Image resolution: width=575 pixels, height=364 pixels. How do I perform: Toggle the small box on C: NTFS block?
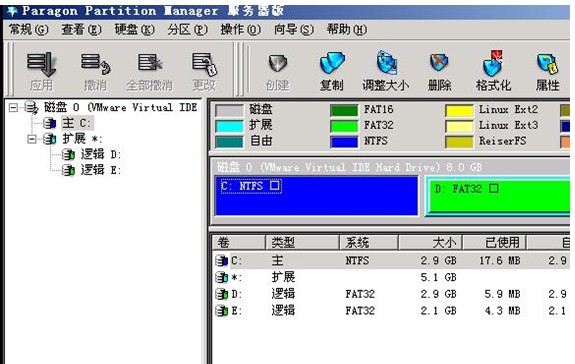click(x=274, y=185)
